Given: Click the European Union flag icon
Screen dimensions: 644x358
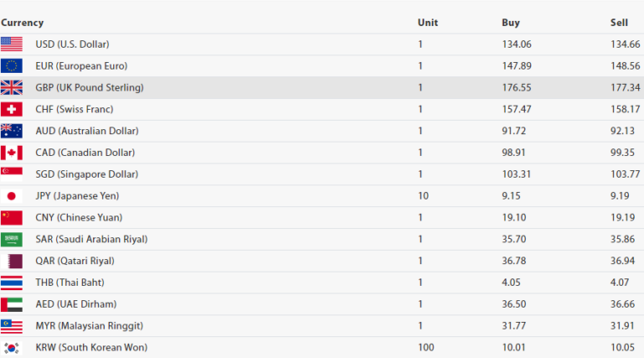Looking at the screenshot, I should [12, 66].
